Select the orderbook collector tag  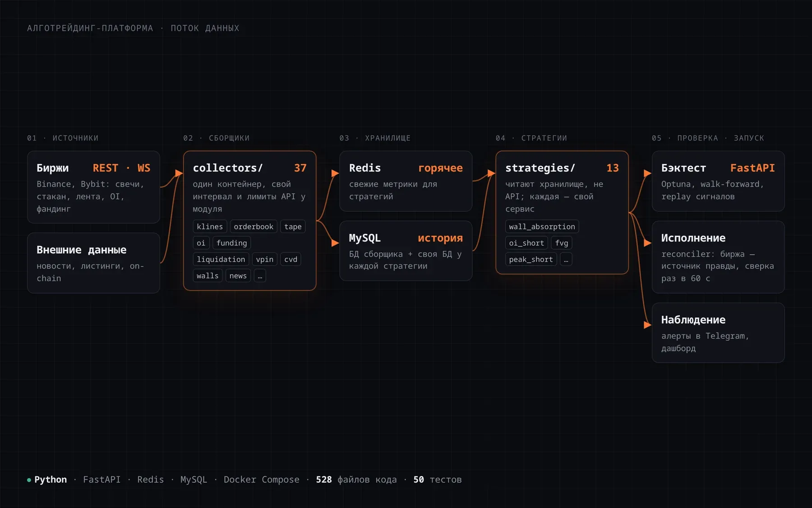click(x=254, y=227)
